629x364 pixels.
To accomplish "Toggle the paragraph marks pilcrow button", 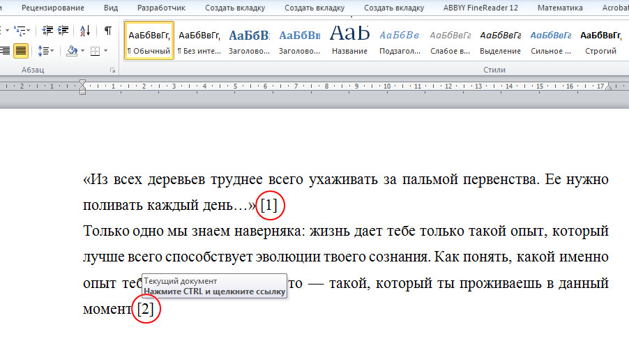I will [x=107, y=31].
